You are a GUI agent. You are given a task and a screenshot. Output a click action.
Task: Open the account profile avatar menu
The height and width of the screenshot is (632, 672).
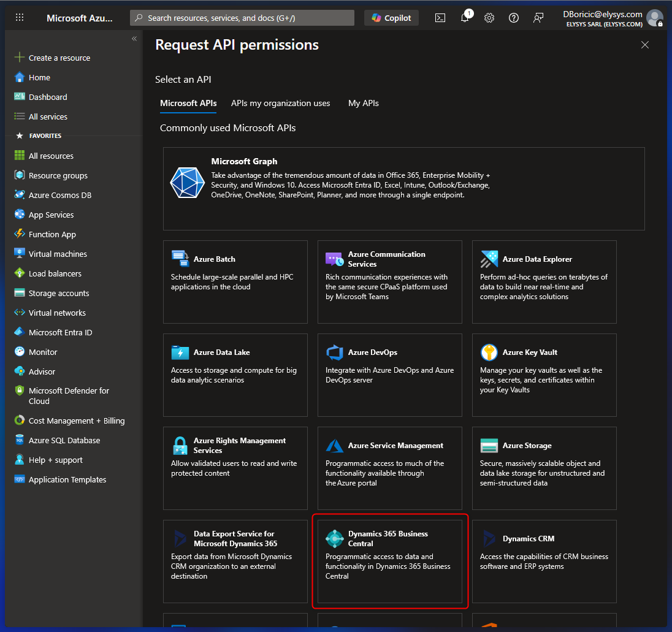click(654, 18)
